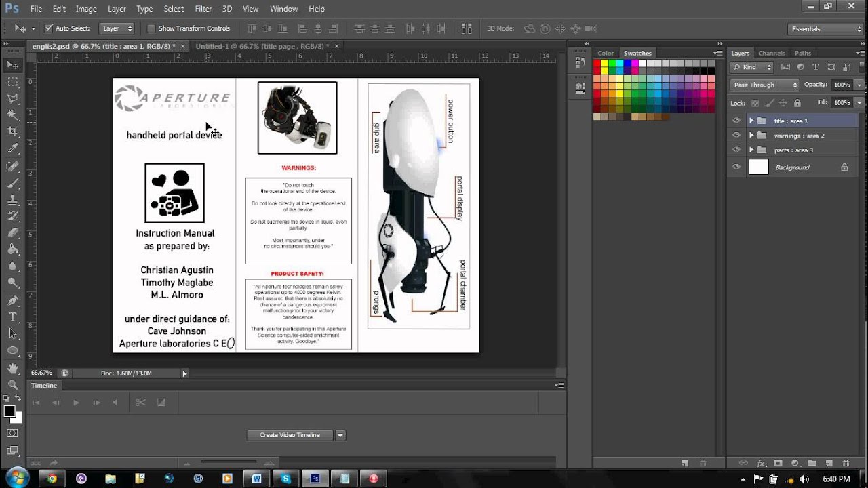This screenshot has width=868, height=488.
Task: Select the Pen tool
Action: point(13,300)
